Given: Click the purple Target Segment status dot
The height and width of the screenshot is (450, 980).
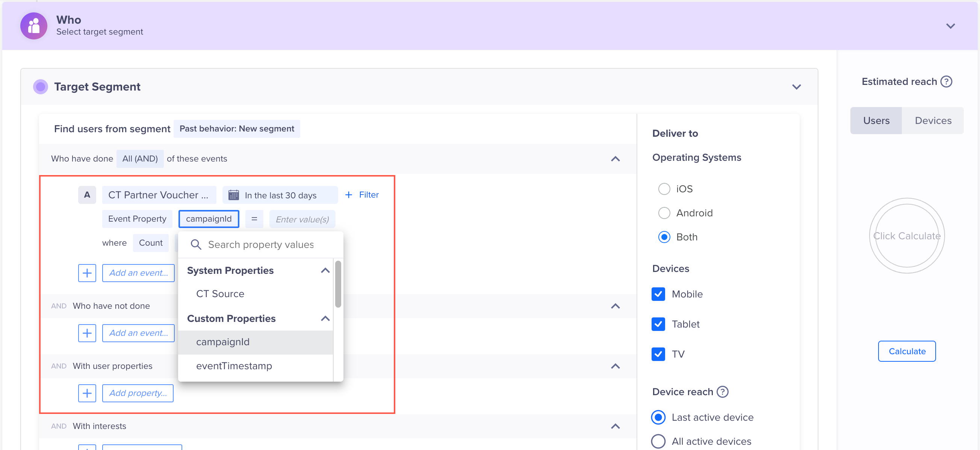Looking at the screenshot, I should click(x=40, y=87).
